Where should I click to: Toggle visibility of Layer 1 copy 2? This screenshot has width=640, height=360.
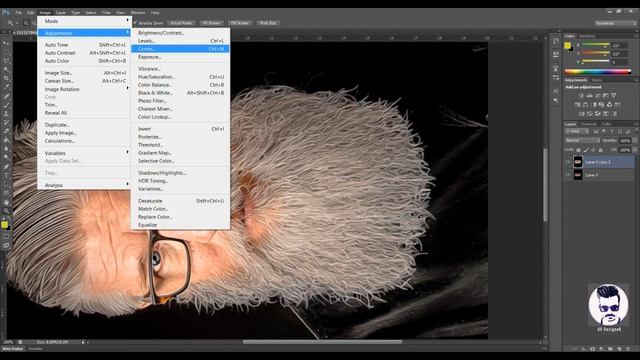point(568,162)
